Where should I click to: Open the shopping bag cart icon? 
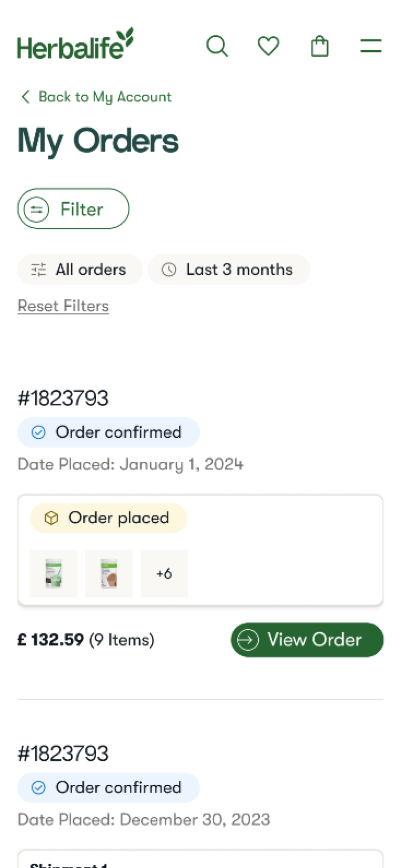click(319, 46)
